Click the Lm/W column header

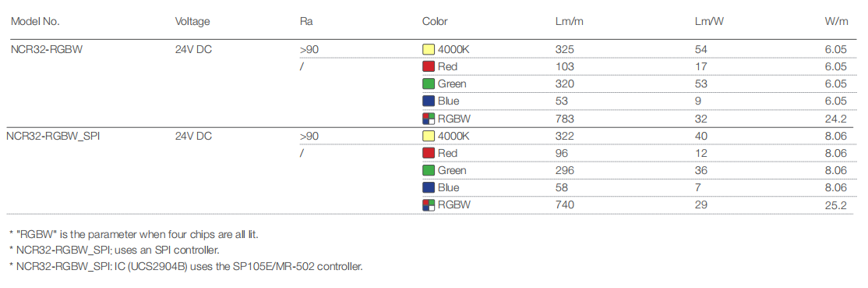[x=711, y=22]
